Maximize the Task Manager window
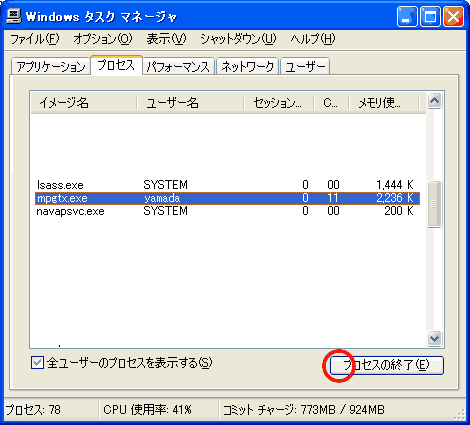The image size is (470, 425). click(x=430, y=16)
